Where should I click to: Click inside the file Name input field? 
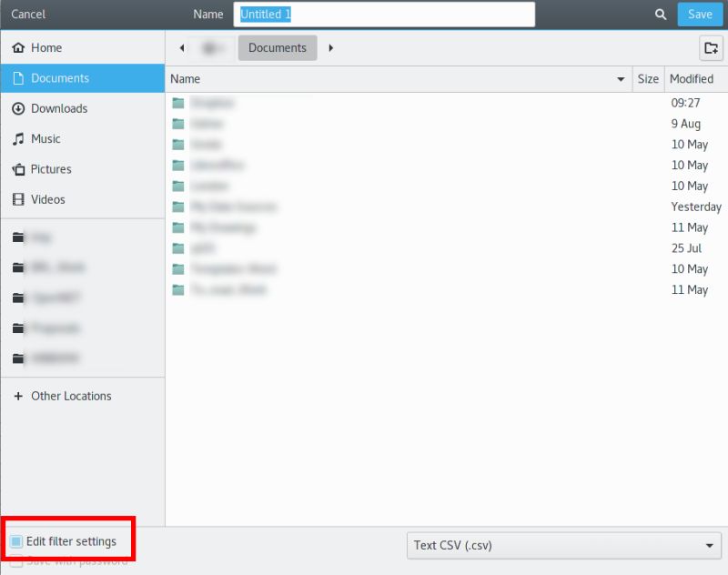[x=382, y=14]
